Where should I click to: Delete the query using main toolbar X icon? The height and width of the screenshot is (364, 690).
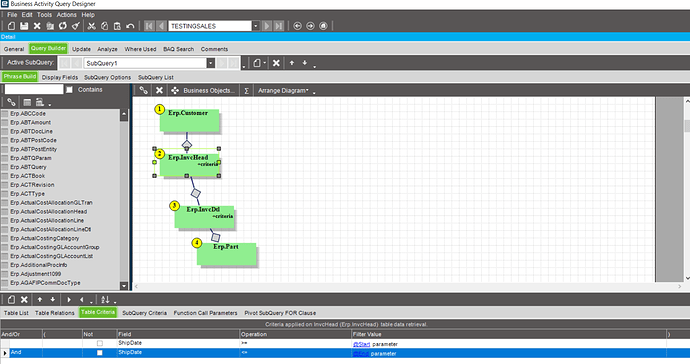click(x=37, y=26)
